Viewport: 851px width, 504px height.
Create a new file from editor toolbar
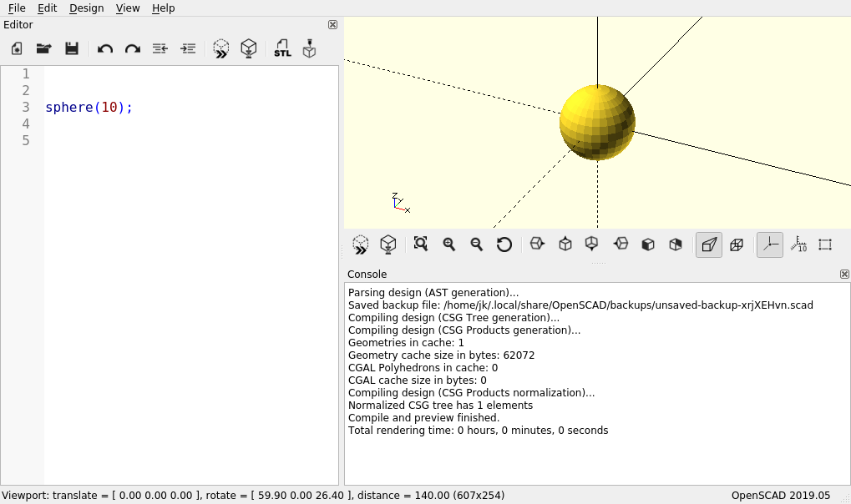click(17, 48)
